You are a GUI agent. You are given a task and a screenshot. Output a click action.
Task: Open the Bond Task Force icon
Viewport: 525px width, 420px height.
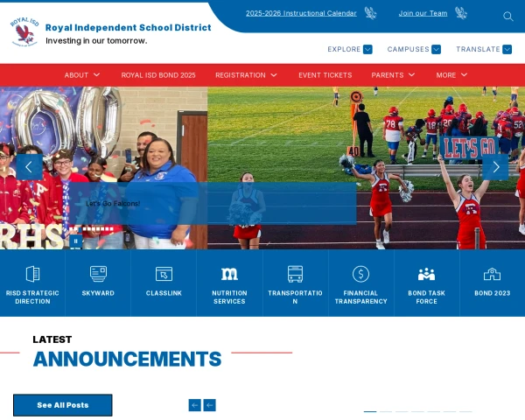[426, 274]
